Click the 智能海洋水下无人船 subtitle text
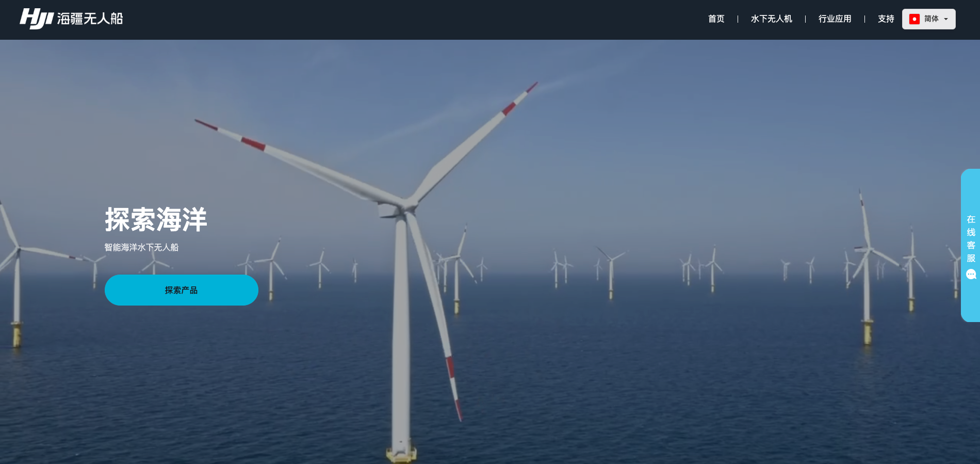Image resolution: width=980 pixels, height=464 pixels. click(141, 247)
